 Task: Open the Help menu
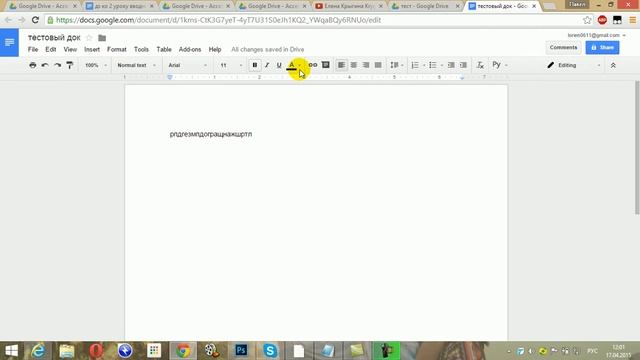point(215,49)
